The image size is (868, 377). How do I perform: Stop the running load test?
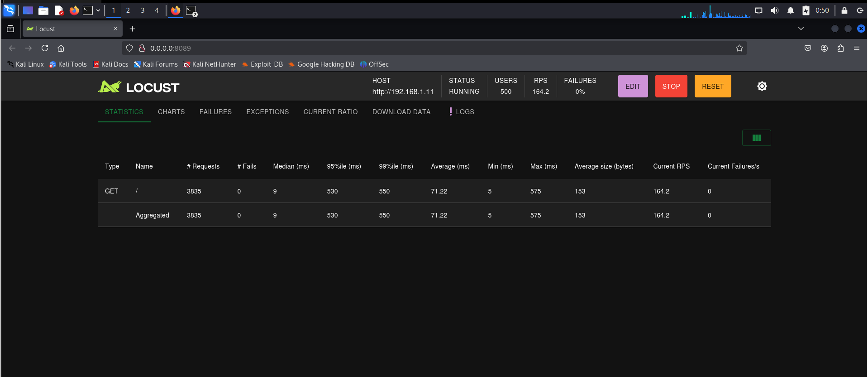pos(671,86)
